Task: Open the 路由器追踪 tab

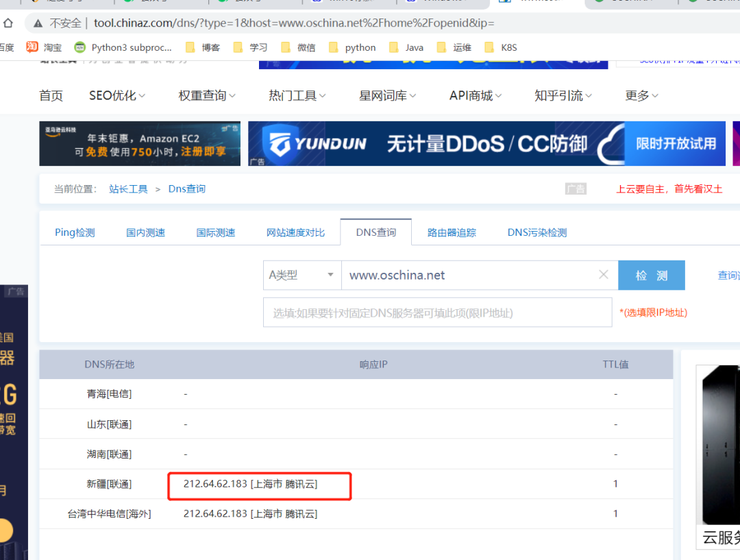Action: [452, 232]
